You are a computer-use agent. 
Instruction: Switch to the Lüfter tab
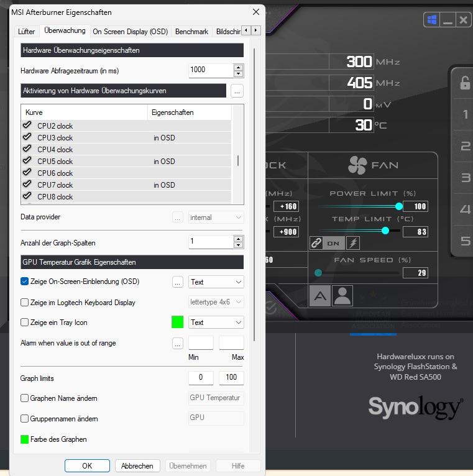tap(26, 32)
